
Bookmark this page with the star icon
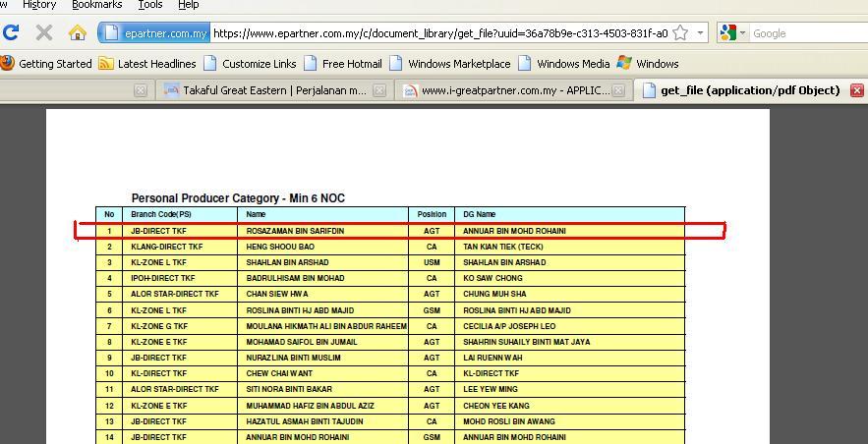[x=680, y=33]
